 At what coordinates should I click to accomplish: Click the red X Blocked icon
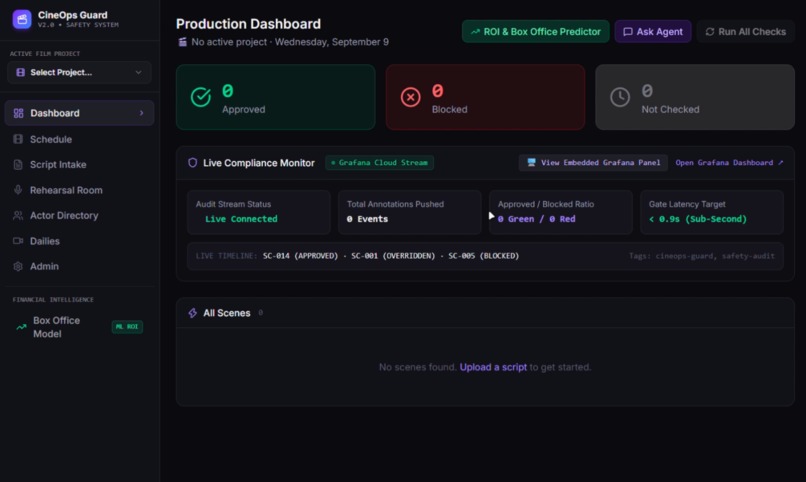(x=410, y=97)
